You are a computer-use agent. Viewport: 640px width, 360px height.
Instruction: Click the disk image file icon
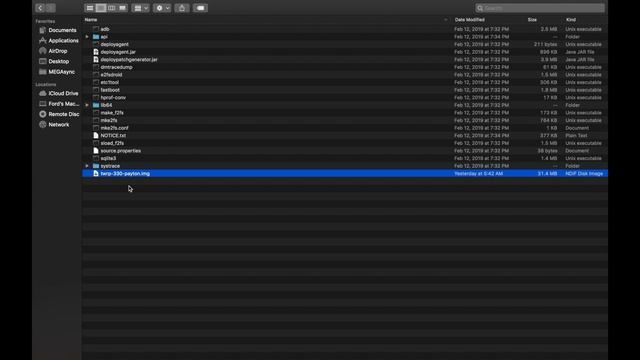[x=96, y=173]
